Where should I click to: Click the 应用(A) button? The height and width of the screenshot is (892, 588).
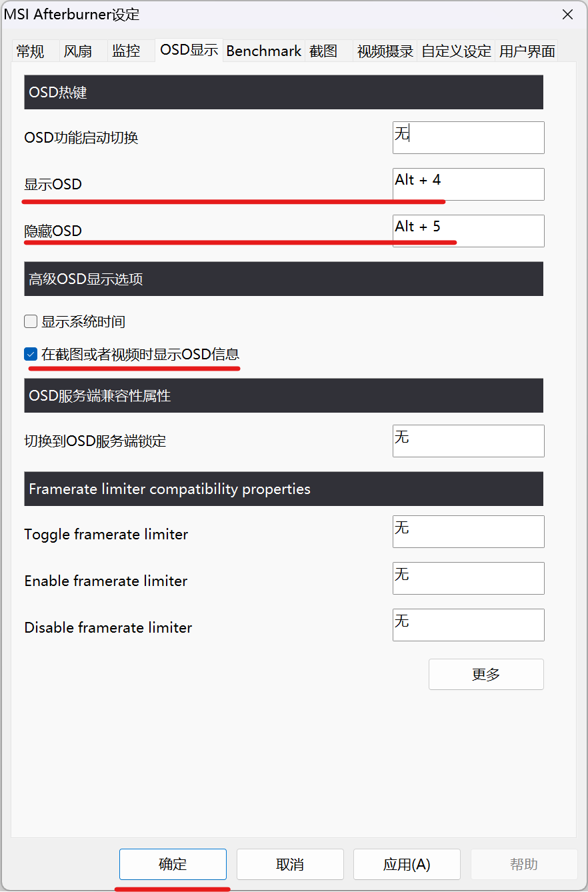coord(407,864)
